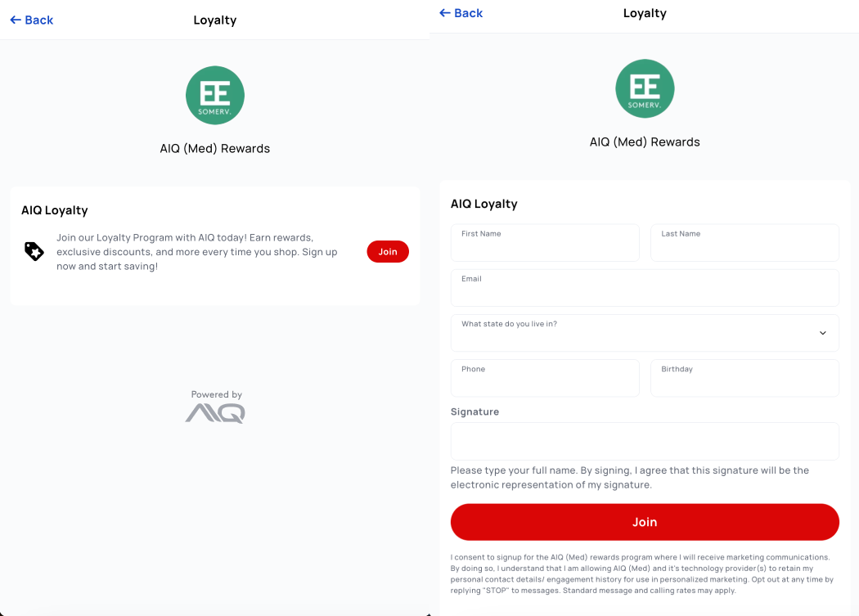Focus the Last Name field
859x616 pixels.
coord(744,243)
